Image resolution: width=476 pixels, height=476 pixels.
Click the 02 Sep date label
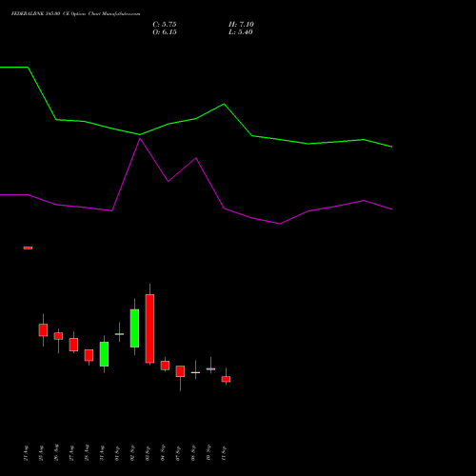(132, 453)
